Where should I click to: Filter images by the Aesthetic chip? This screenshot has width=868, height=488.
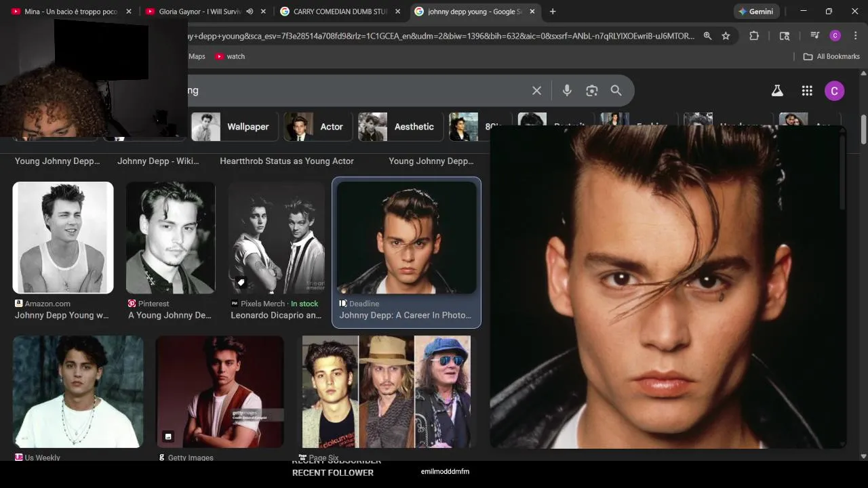point(400,127)
